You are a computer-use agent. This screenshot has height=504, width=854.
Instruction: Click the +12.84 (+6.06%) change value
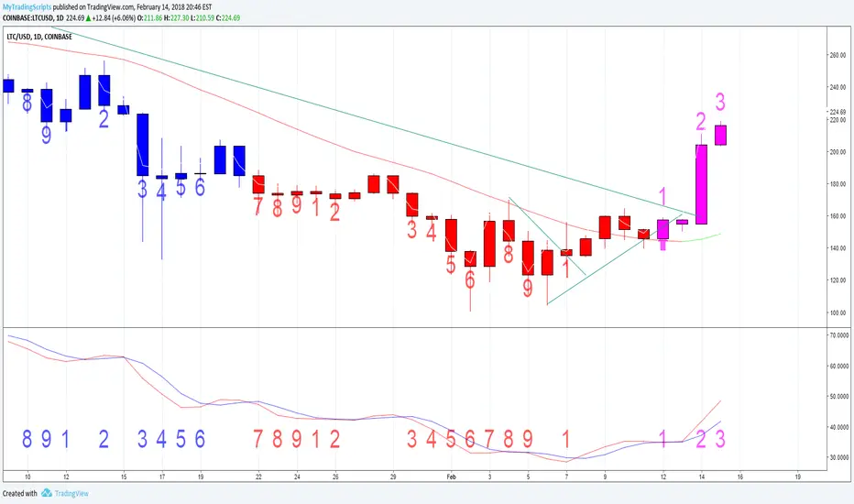click(x=113, y=17)
